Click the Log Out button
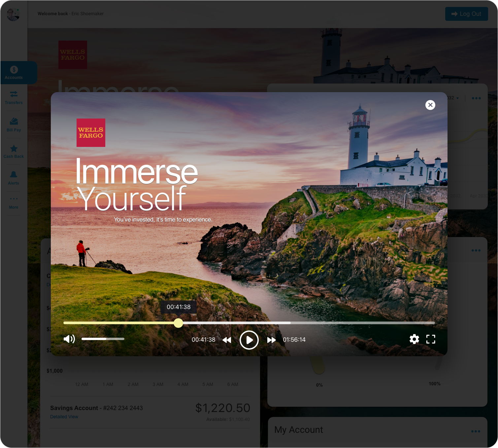498x448 pixels. point(466,14)
